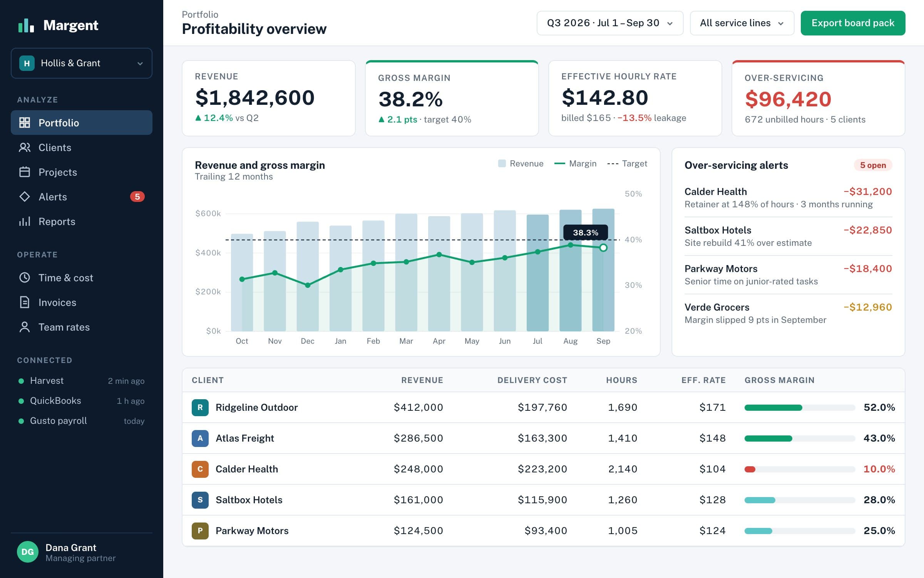
Task: Open the Q3 2026 date range dropdown
Action: (610, 23)
